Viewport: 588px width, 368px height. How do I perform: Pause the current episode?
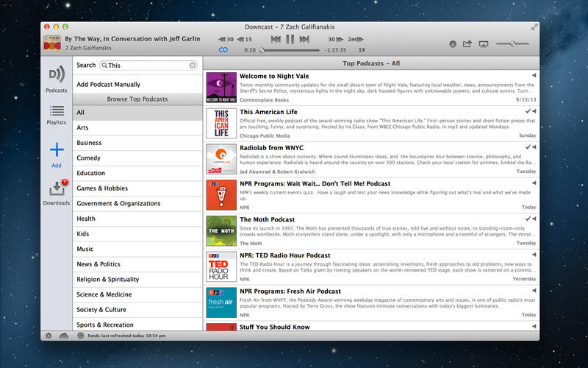[x=290, y=39]
